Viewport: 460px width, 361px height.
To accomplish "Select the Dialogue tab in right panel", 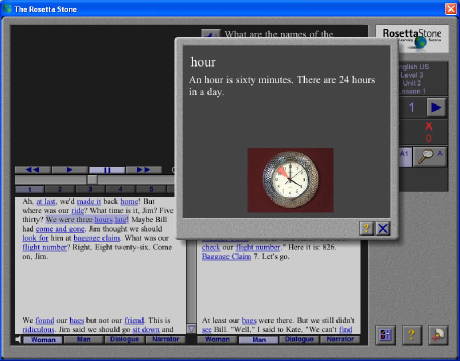I will (299, 340).
